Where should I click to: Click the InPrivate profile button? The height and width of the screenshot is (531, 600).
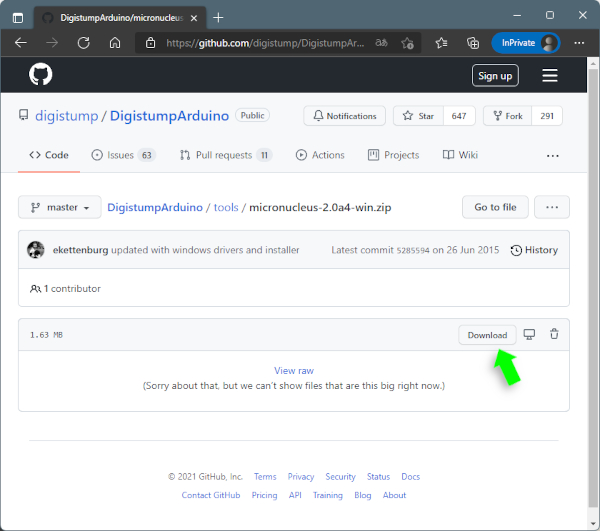[x=526, y=43]
